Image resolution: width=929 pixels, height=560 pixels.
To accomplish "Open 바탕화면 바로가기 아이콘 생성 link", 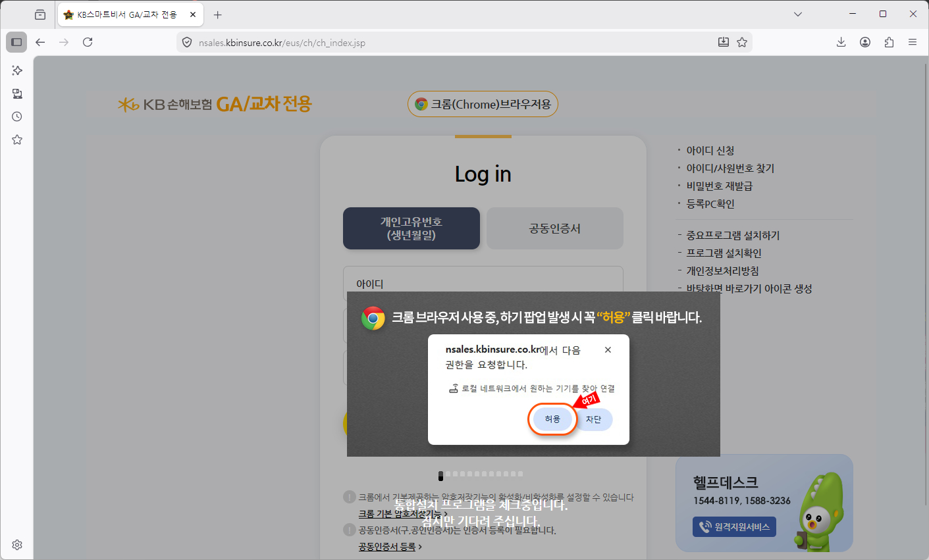I will click(749, 289).
